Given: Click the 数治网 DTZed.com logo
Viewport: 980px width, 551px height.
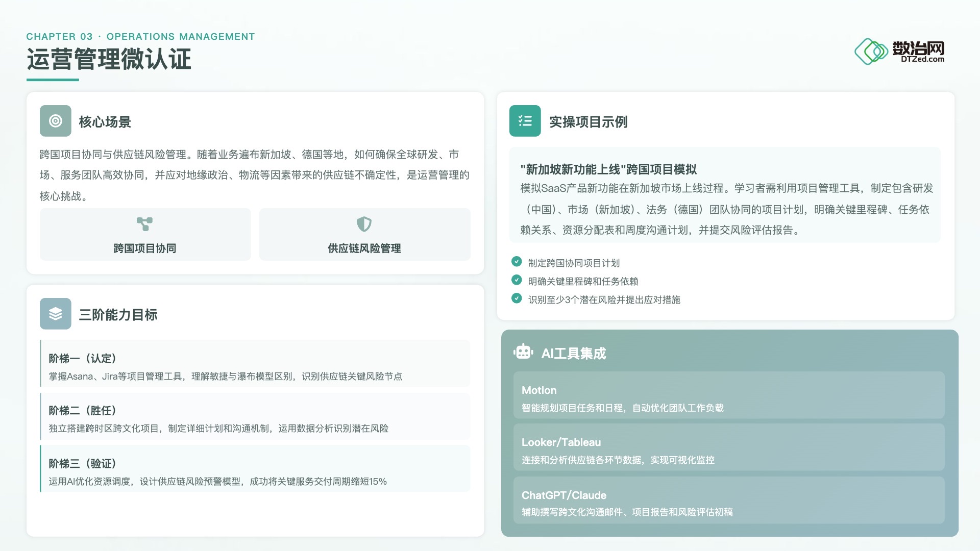Looking at the screenshot, I should point(900,51).
